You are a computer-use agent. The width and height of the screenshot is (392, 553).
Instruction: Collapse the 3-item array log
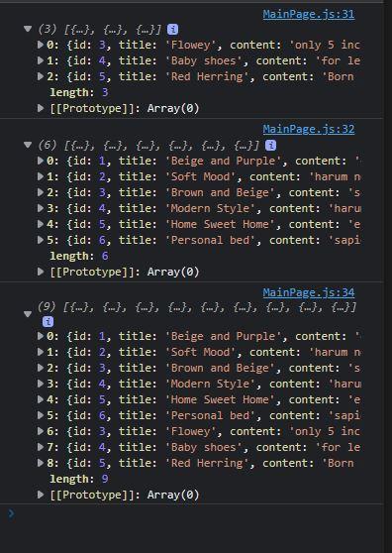[x=28, y=29]
